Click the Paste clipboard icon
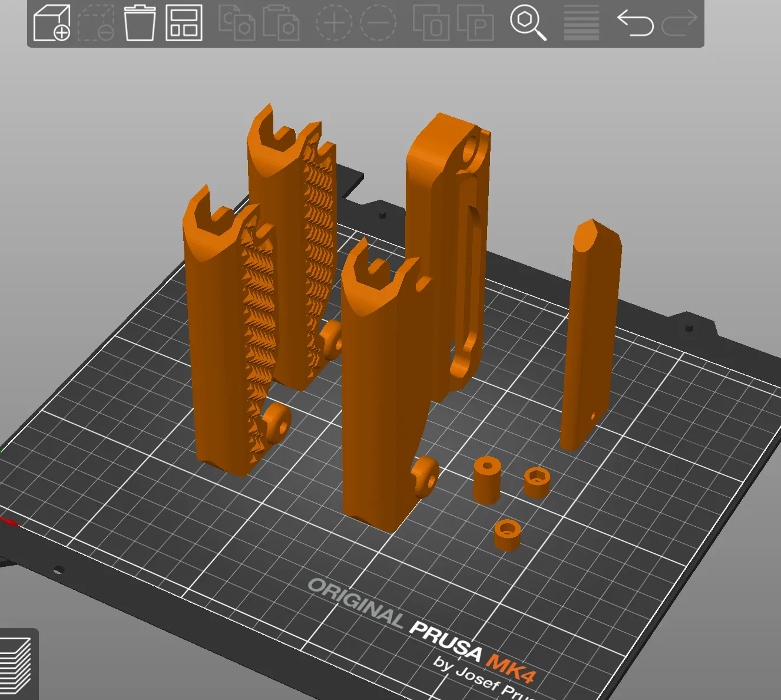Viewport: 781px width, 700px height. click(281, 24)
